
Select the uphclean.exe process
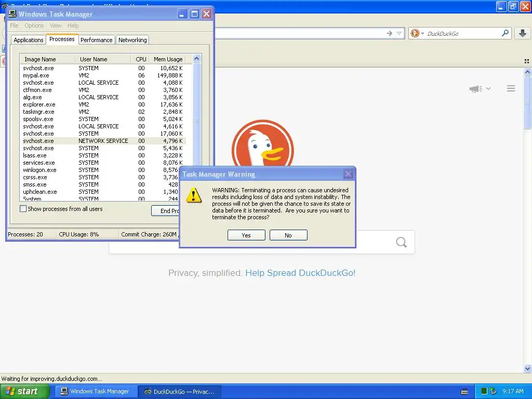point(100,192)
